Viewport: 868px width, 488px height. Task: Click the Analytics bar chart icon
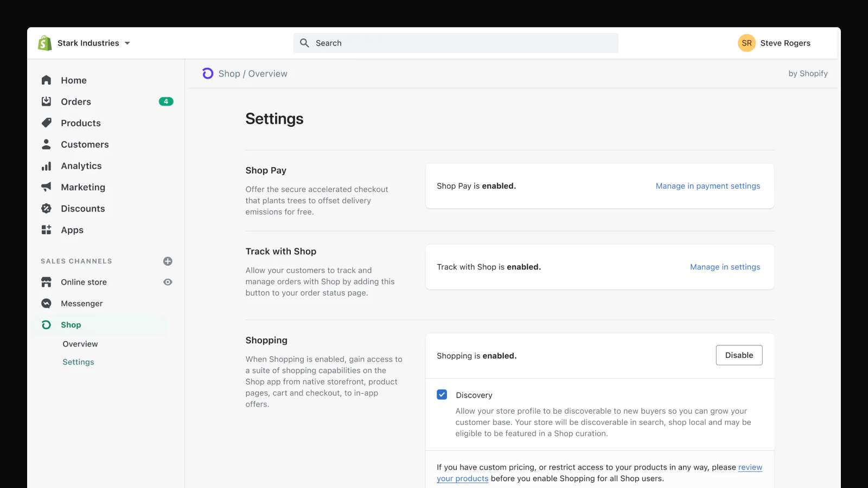click(46, 166)
